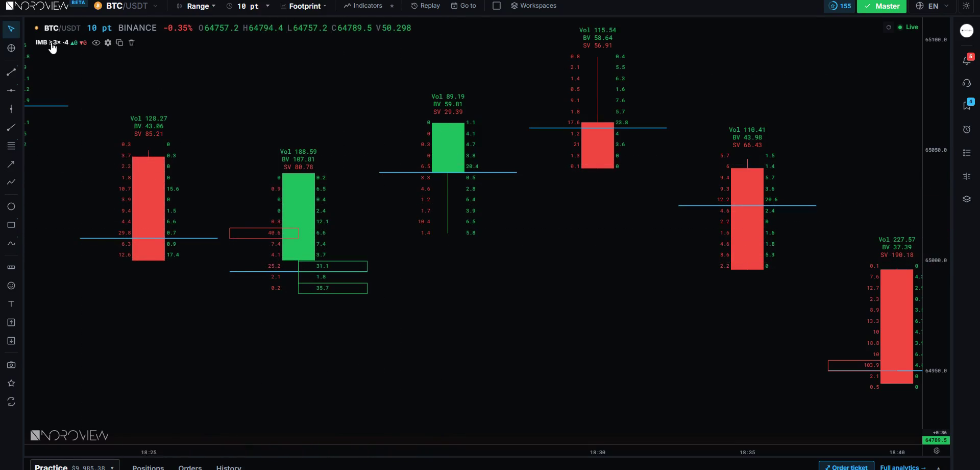Screen dimensions: 980x470
Task: Open the EN language dropdown
Action: pyautogui.click(x=932, y=6)
